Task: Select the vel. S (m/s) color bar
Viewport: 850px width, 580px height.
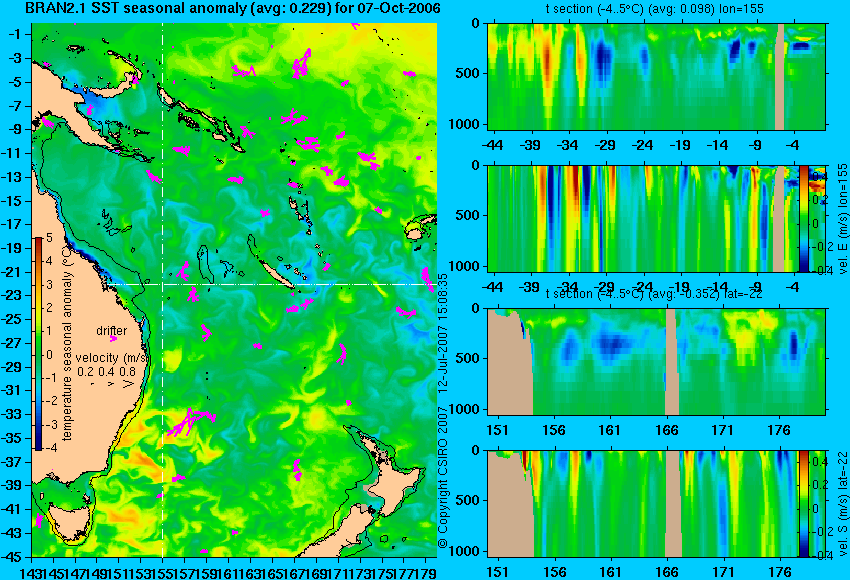Action: point(803,504)
